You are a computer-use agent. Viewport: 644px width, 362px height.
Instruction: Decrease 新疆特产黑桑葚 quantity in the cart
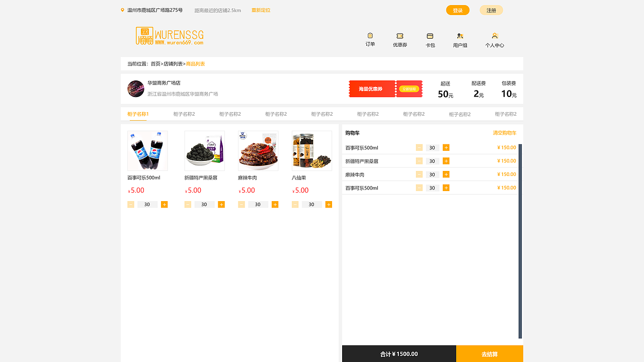point(419,161)
